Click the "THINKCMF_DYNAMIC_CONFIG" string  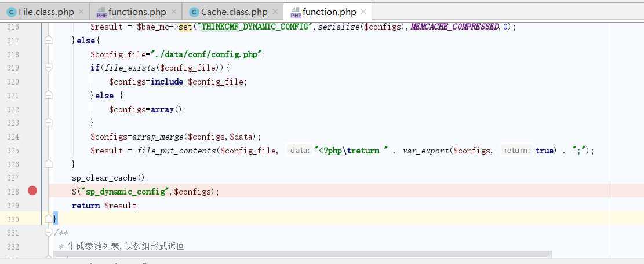pyautogui.click(x=255, y=27)
